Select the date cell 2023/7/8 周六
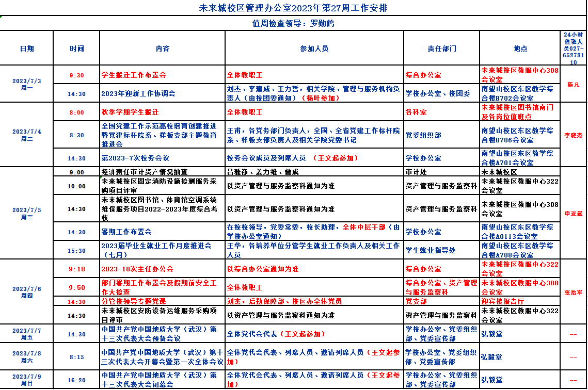The width and height of the screenshot is (588, 390). (x=27, y=356)
